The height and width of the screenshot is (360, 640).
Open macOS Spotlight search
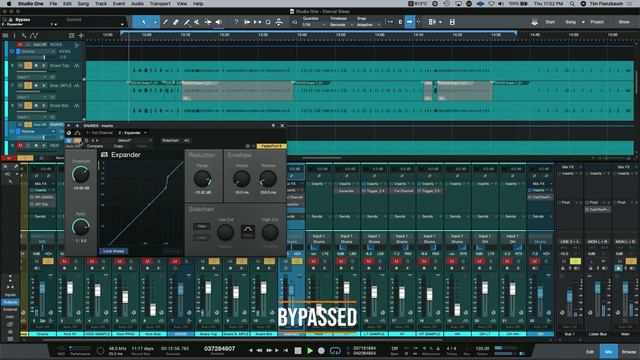572,4
